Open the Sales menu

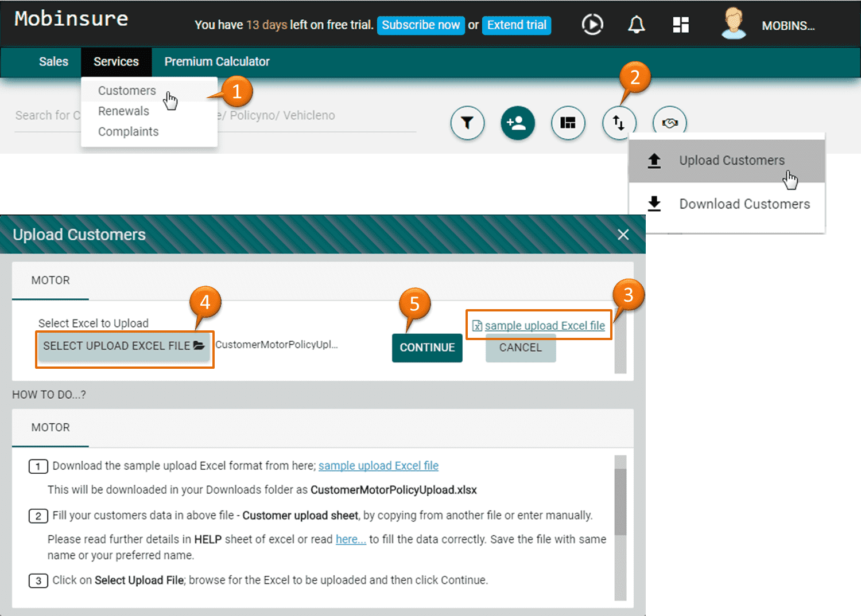(53, 61)
